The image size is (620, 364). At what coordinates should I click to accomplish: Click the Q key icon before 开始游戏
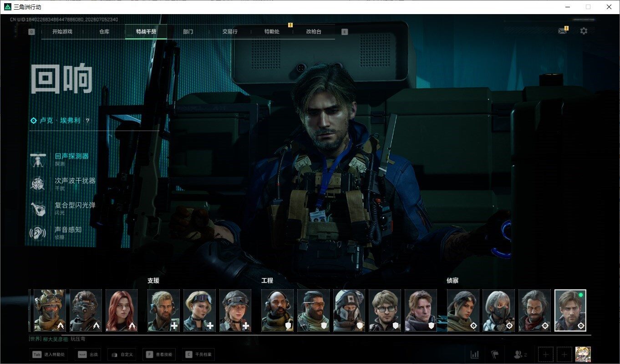tap(31, 32)
